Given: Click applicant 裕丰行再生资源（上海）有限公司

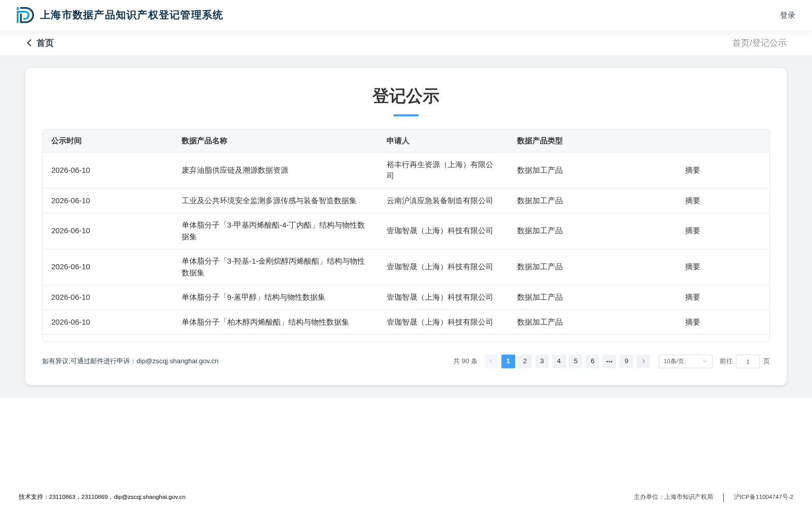Looking at the screenshot, I should pos(440,170).
